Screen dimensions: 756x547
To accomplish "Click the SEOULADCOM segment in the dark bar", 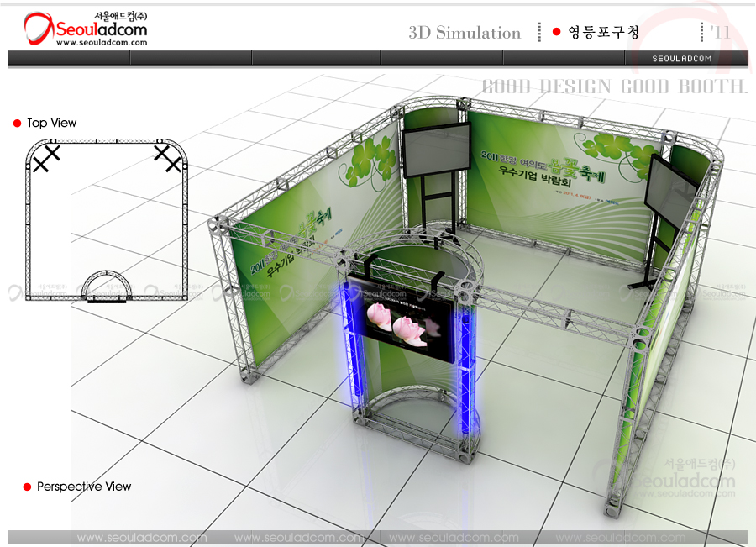I will (682, 58).
